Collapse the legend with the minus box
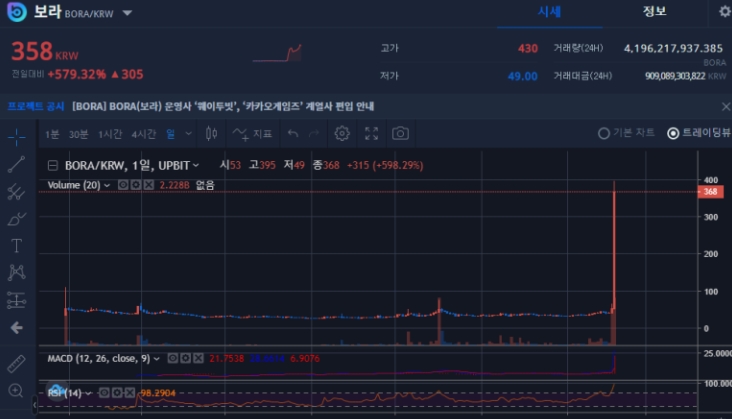 53,165
